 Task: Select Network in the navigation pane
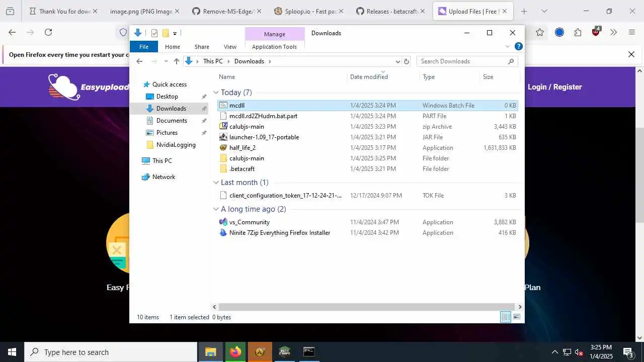[x=164, y=177]
